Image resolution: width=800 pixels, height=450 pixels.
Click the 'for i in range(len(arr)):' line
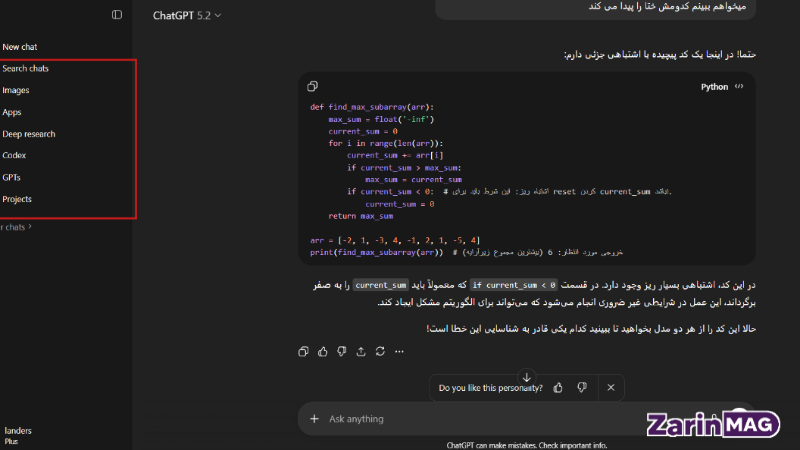pos(386,143)
